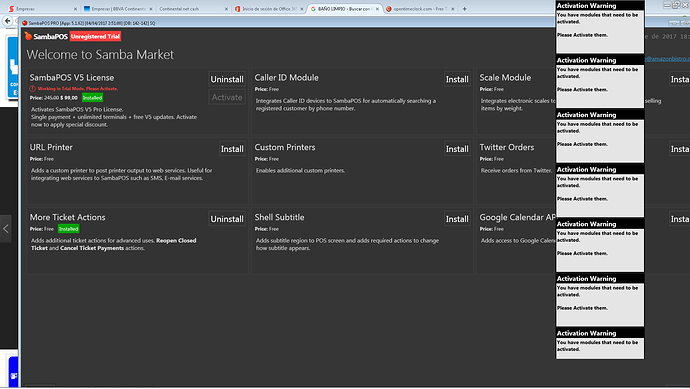Click the SambaPOS V5 License title
This screenshot has height=389, width=690.
72,77
